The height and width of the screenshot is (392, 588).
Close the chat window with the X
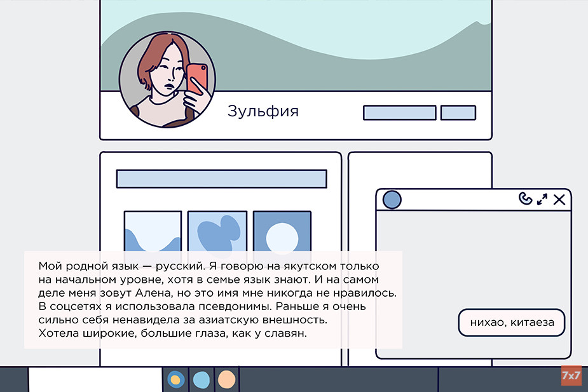[559, 199]
